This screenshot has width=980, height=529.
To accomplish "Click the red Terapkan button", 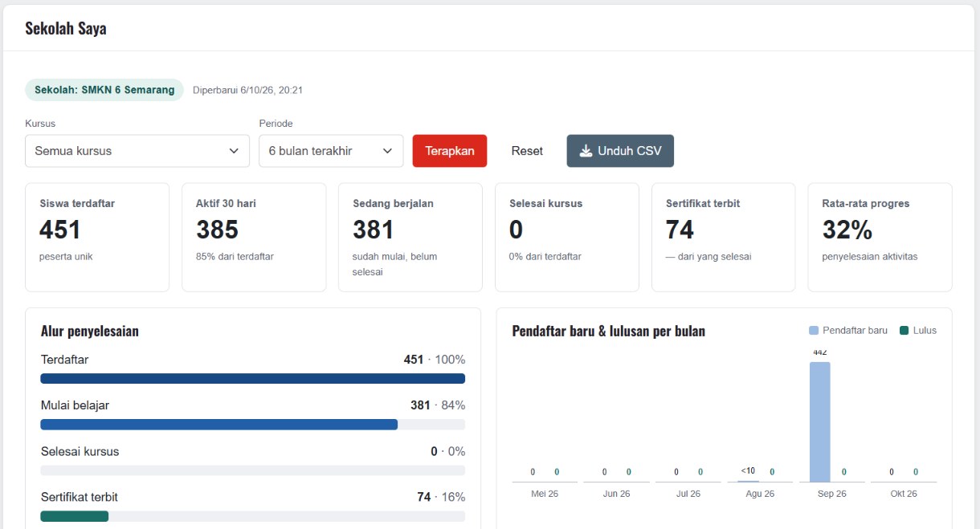I will (x=450, y=151).
